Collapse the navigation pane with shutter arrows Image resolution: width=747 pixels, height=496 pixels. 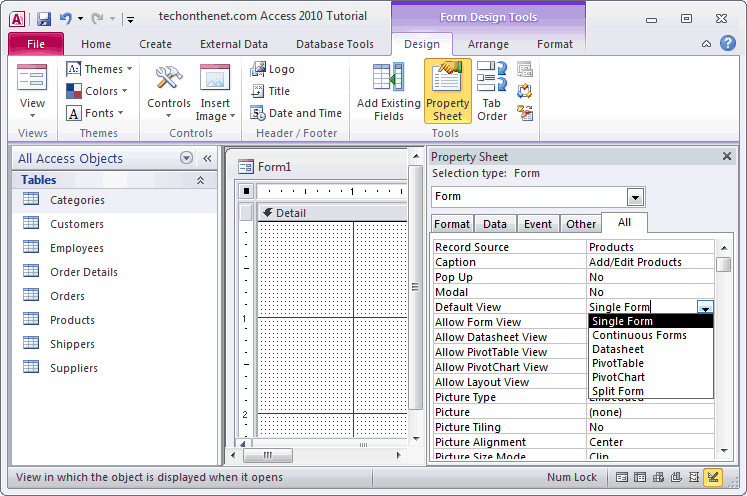pyautogui.click(x=207, y=158)
